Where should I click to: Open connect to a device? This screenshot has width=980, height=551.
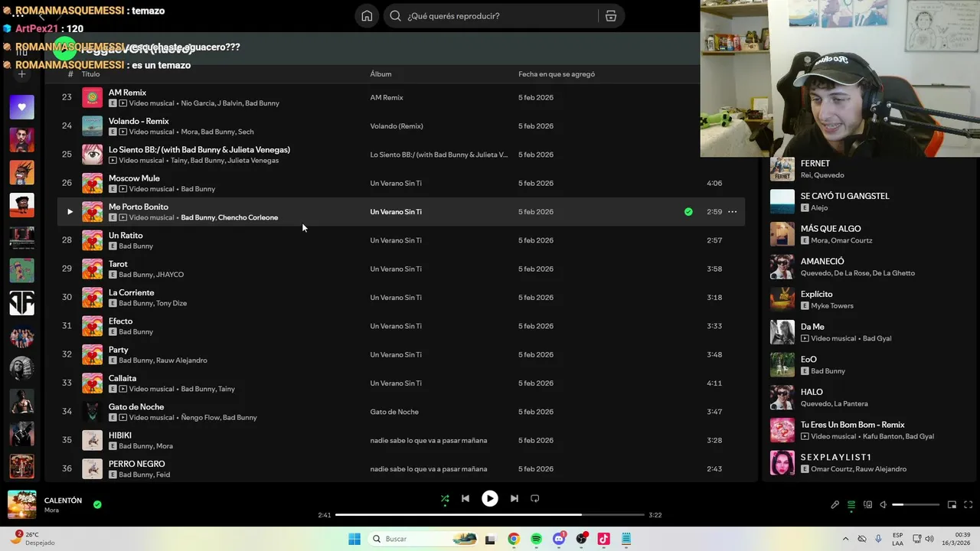867,505
